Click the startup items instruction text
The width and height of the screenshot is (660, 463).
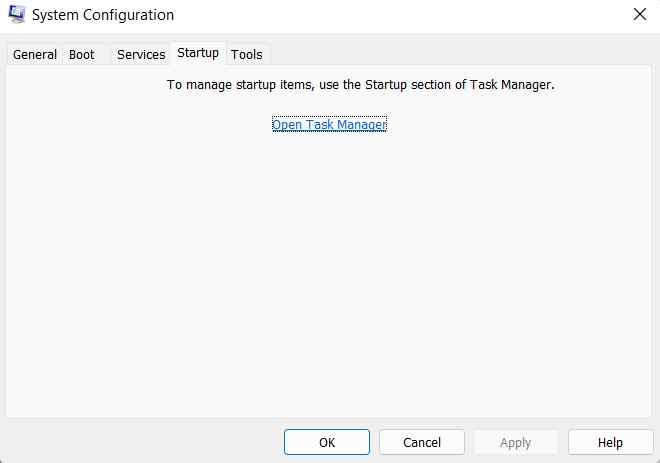click(x=360, y=85)
